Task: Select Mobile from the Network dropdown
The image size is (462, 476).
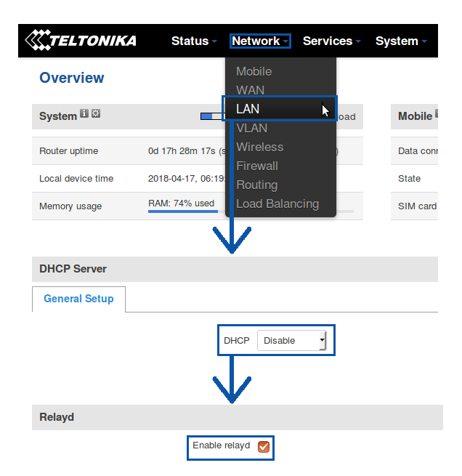Action: 254,71
